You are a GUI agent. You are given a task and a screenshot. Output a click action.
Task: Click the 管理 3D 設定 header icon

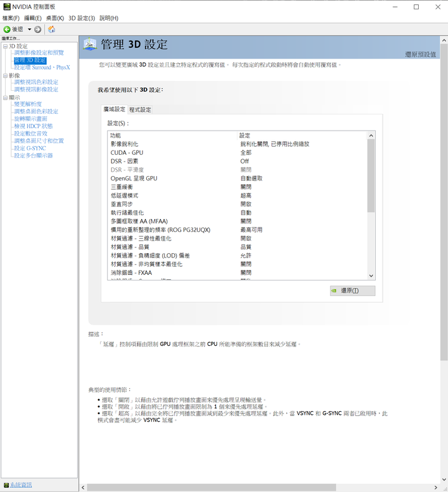tap(90, 44)
